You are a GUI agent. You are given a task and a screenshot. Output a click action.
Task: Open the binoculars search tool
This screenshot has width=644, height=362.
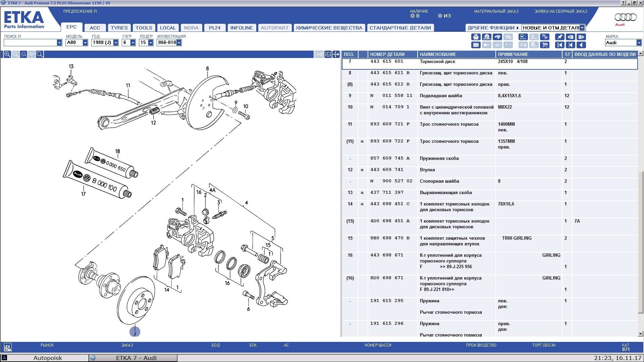[497, 37]
